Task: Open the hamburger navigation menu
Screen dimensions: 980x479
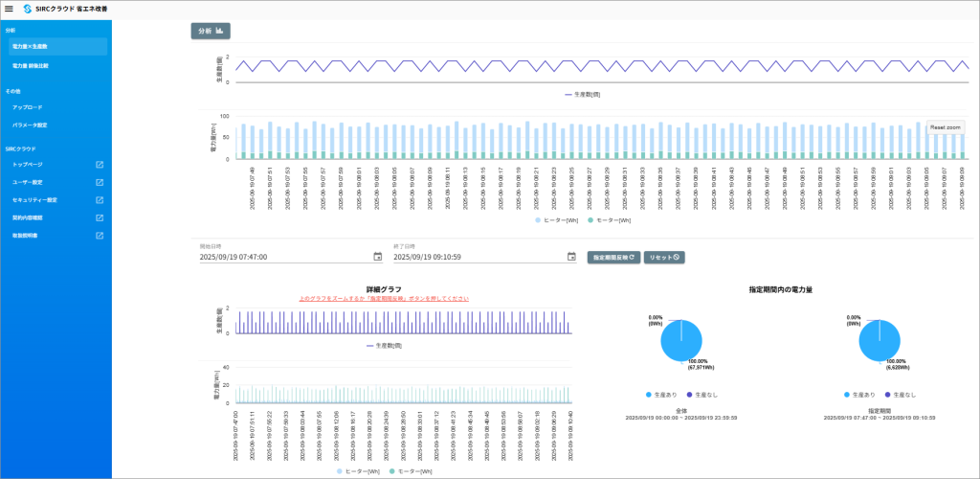Action: pos(9,9)
